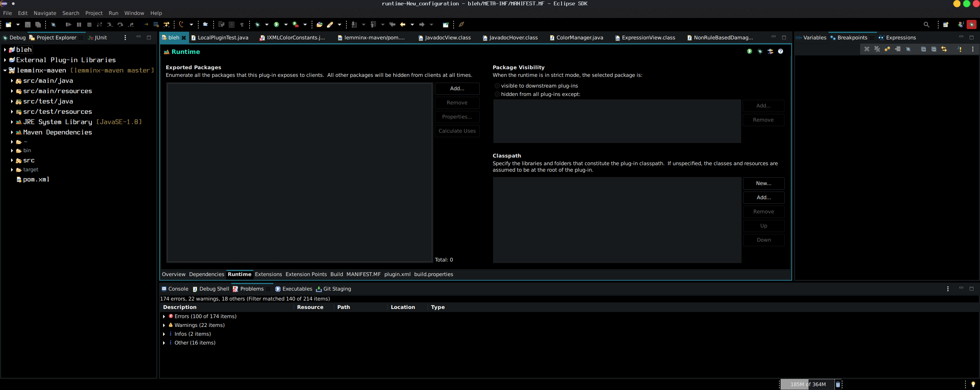The height and width of the screenshot is (390, 980).
Task: Click the Step Over toolbar icon
Action: (x=120, y=24)
